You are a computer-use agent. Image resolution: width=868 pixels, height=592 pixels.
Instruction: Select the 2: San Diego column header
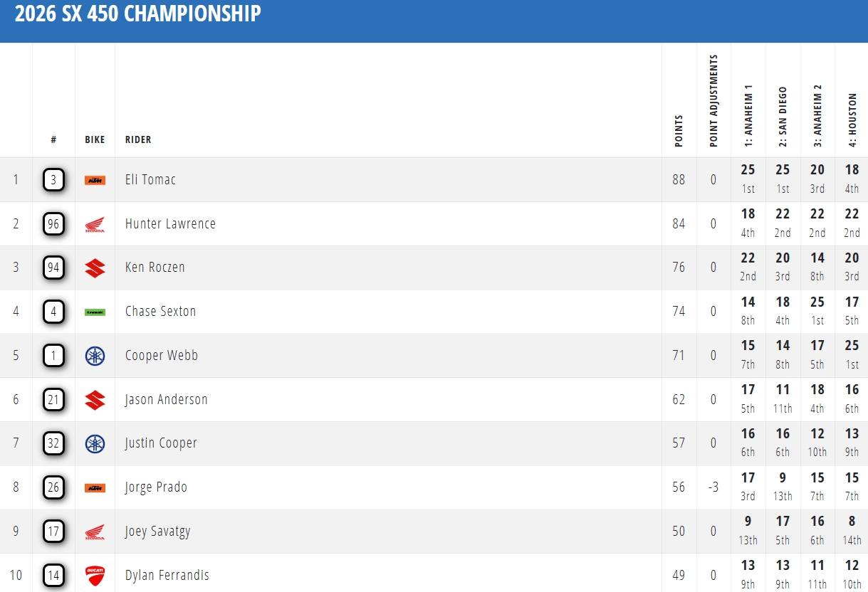[783, 117]
